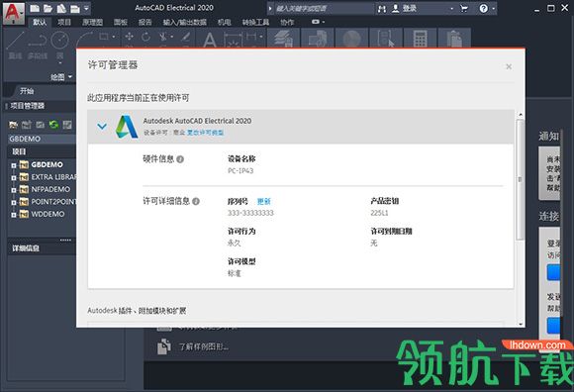Select the Polyline (多段线) tool in the ribbon
The width and height of the screenshot is (574, 392).
(38, 45)
